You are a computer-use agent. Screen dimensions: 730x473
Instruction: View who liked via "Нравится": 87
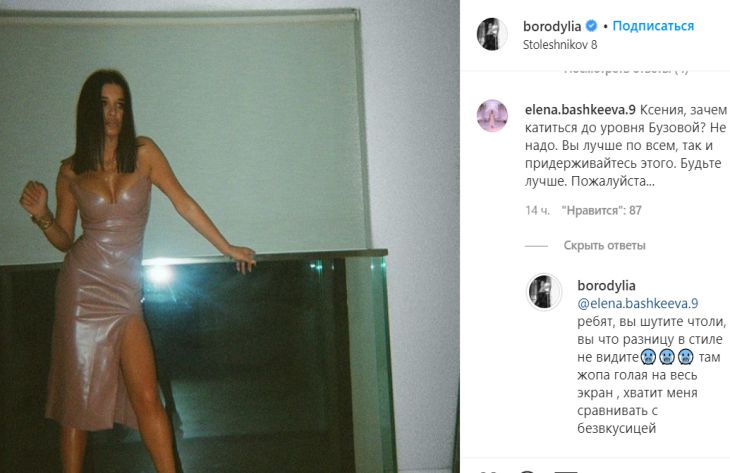(x=602, y=210)
